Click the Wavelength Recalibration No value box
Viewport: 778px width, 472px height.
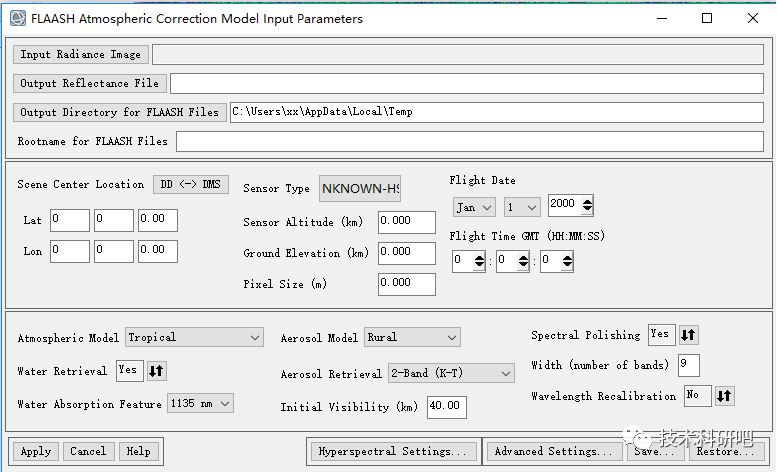[697, 396]
